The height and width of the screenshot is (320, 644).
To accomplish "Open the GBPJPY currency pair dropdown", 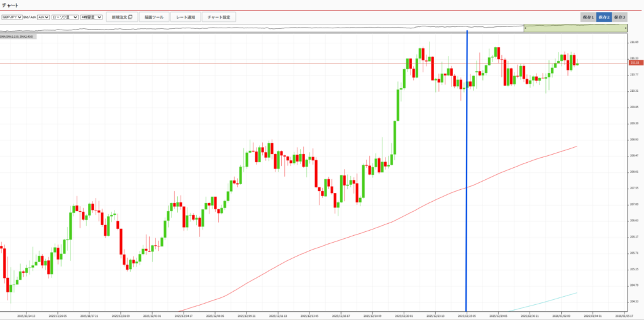I will coord(11,17).
